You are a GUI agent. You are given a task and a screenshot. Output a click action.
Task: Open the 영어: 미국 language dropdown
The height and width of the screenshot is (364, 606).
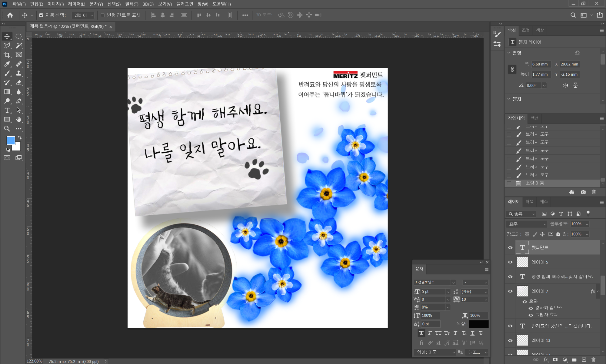tap(435, 352)
